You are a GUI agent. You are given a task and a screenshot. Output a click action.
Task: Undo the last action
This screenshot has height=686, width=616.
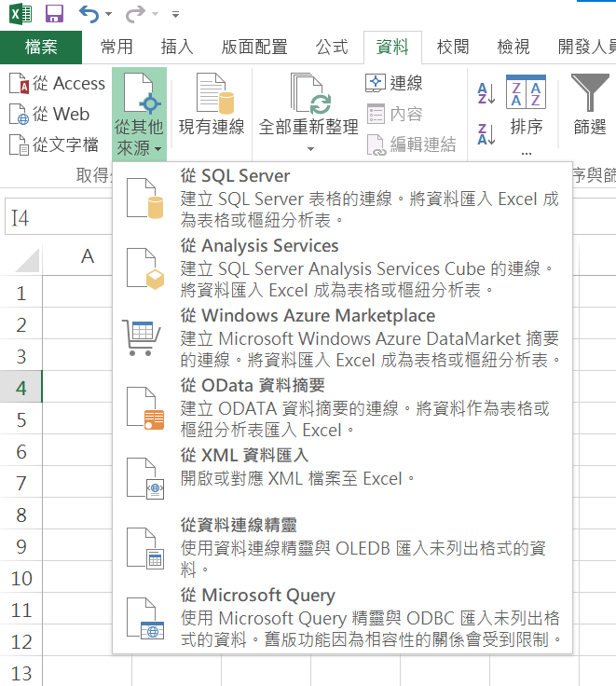89,14
